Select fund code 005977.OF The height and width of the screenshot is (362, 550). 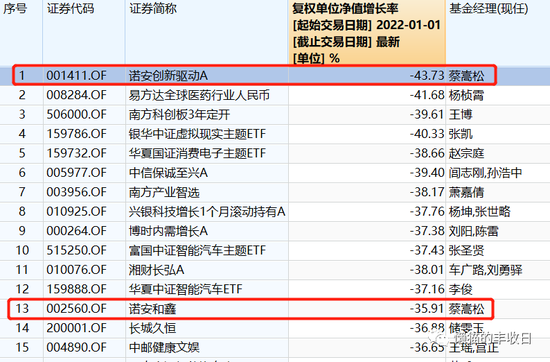click(76, 173)
